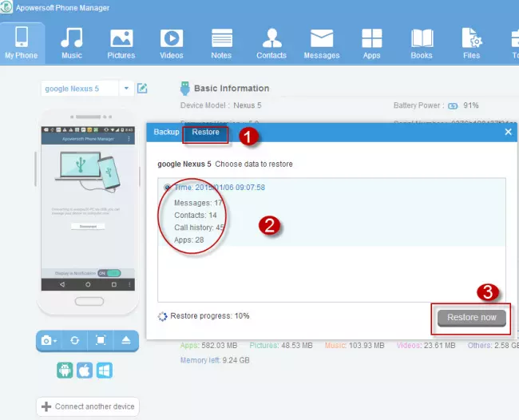Open the Apps section
Screen dimensions: 519x420
tap(372, 43)
